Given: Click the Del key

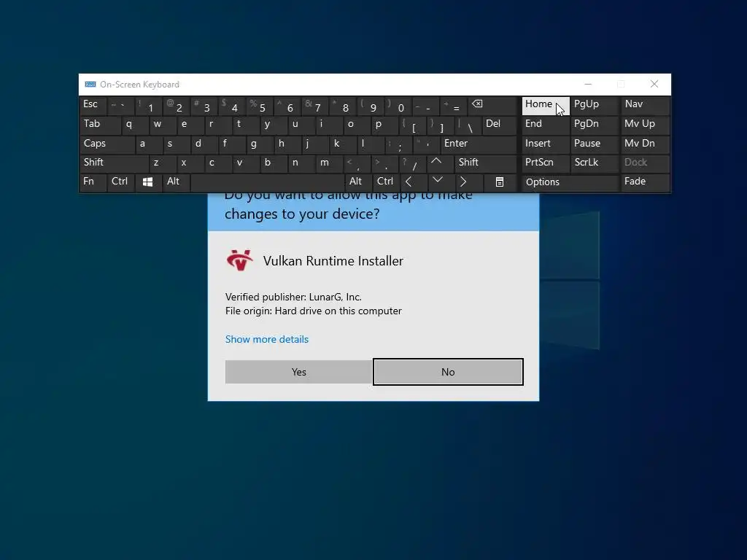Looking at the screenshot, I should pyautogui.click(x=499, y=124).
